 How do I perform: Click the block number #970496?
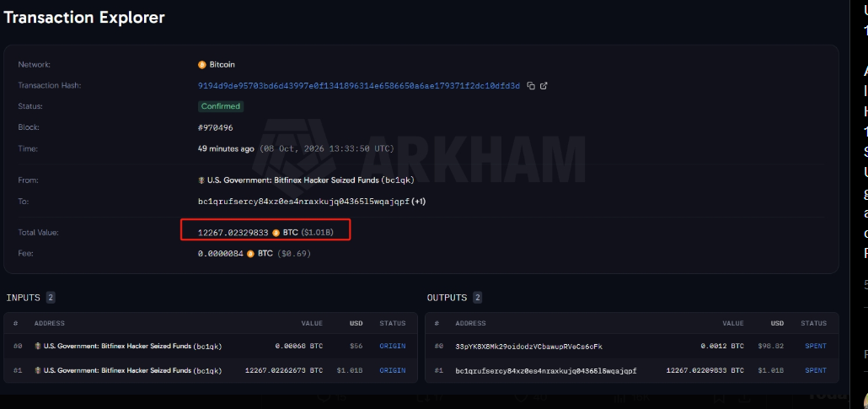(x=216, y=127)
